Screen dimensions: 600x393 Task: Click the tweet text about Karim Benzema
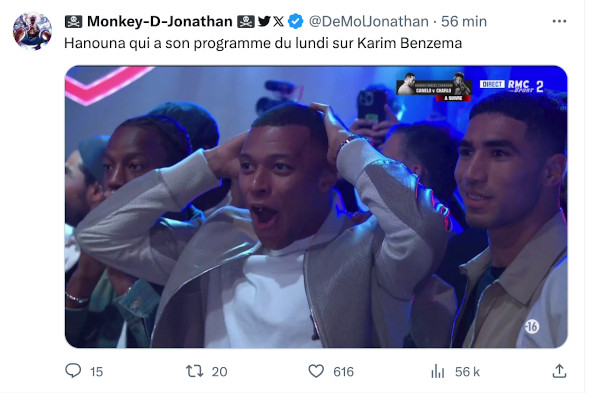click(263, 43)
